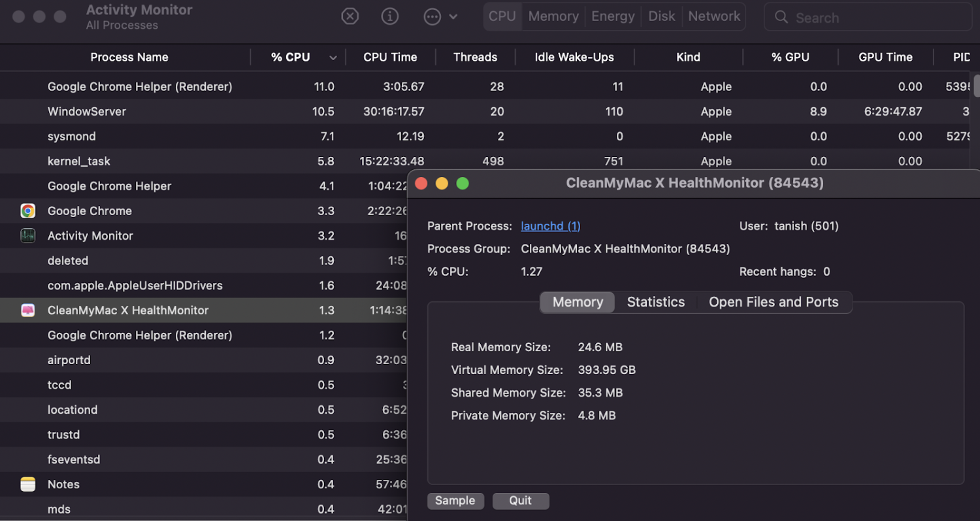Image resolution: width=980 pixels, height=521 pixels.
Task: Click the Google Chrome app icon
Action: pos(27,211)
